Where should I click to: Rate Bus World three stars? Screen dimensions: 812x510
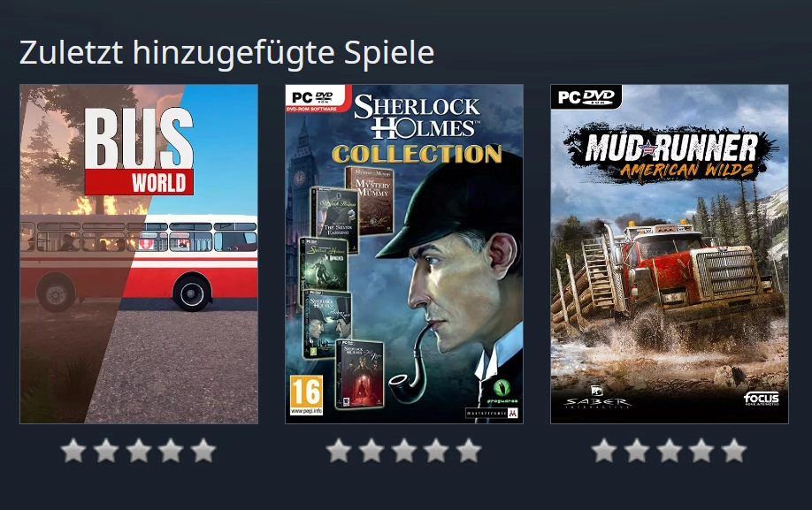(139, 451)
